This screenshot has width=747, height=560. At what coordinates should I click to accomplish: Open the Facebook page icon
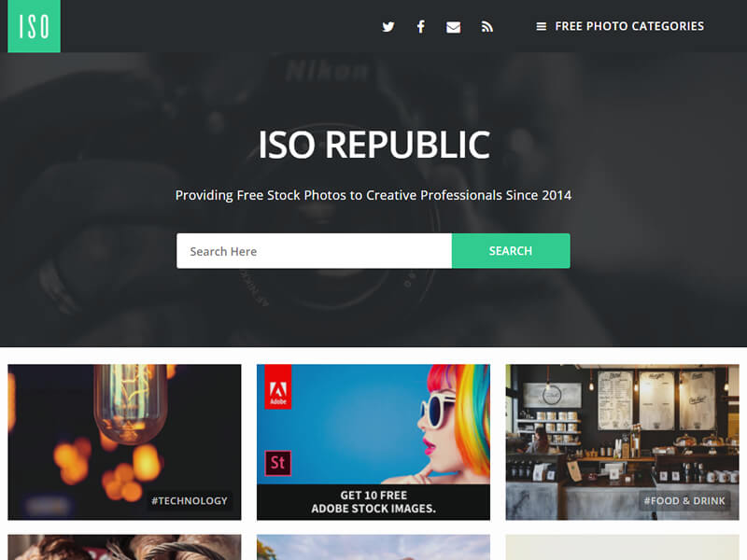pos(421,27)
